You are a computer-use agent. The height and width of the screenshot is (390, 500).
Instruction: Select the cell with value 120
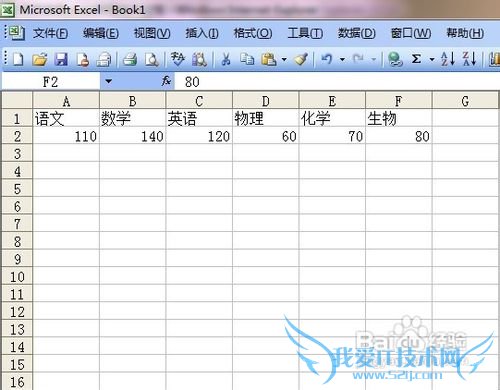coord(199,136)
